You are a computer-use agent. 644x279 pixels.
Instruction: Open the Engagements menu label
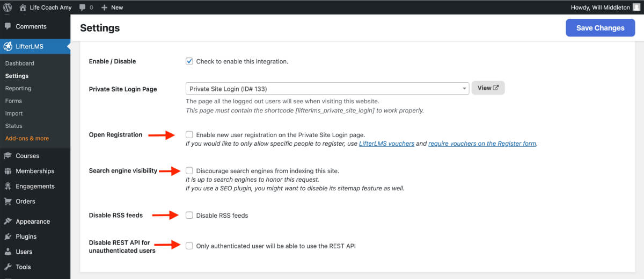coord(35,186)
